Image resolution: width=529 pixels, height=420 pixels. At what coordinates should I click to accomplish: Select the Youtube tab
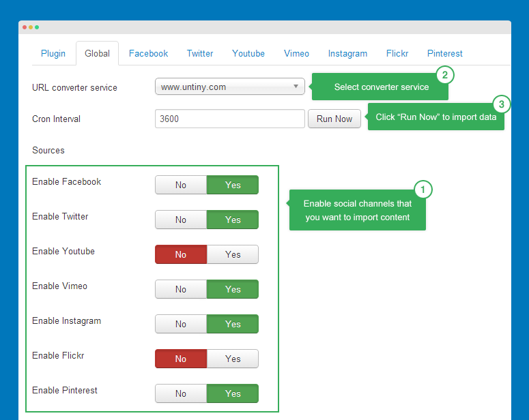coord(248,53)
